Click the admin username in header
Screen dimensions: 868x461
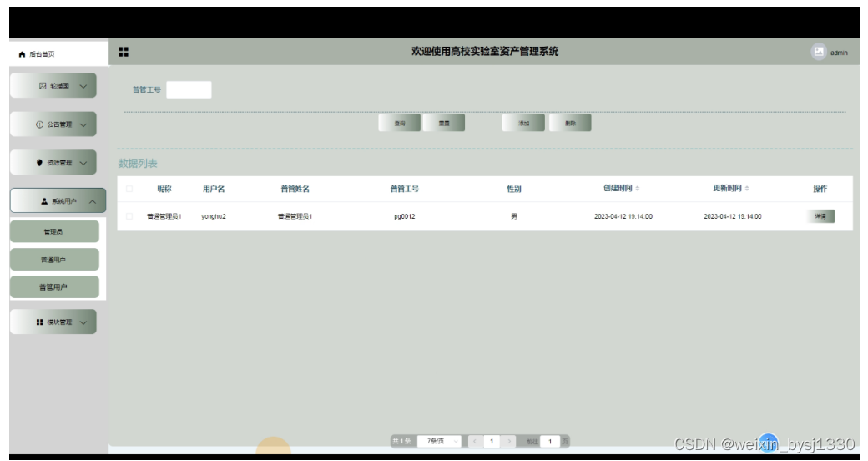tap(839, 53)
